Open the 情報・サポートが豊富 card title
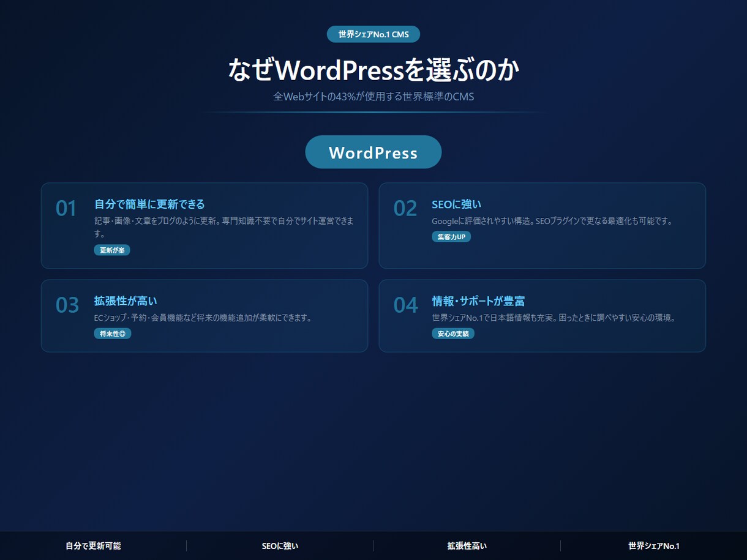The height and width of the screenshot is (560, 747). [478, 301]
